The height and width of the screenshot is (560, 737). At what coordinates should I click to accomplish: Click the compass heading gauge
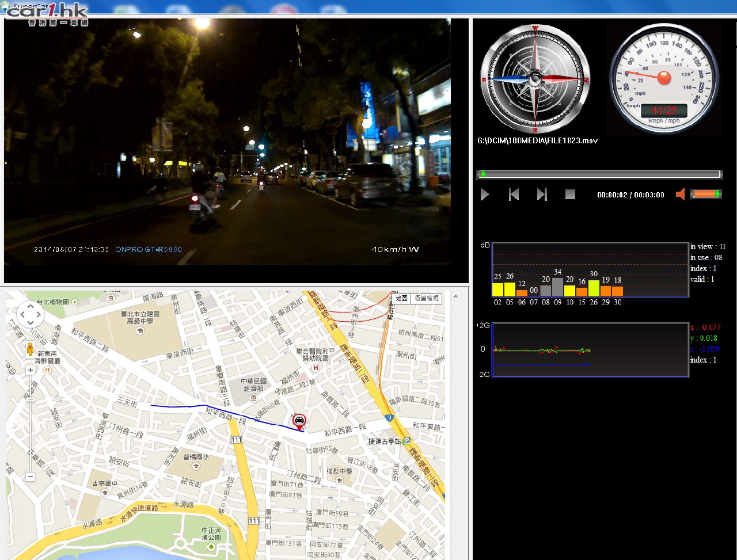[535, 79]
